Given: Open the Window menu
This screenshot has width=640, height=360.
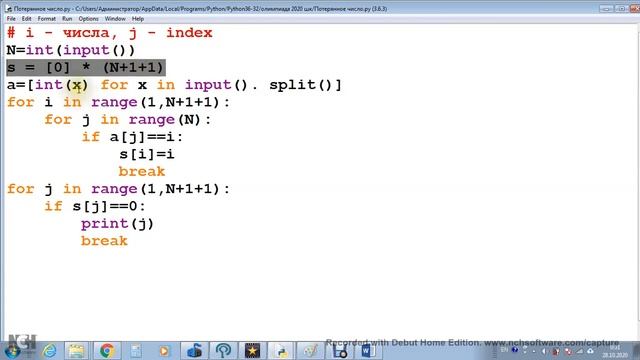Looking at the screenshot, I should [115, 19].
